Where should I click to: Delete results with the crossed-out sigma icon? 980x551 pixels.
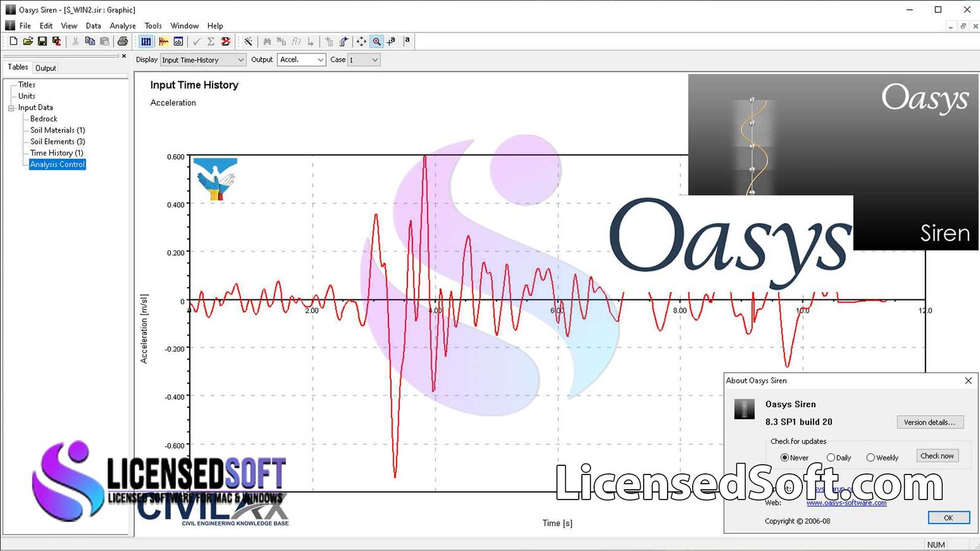(x=225, y=41)
